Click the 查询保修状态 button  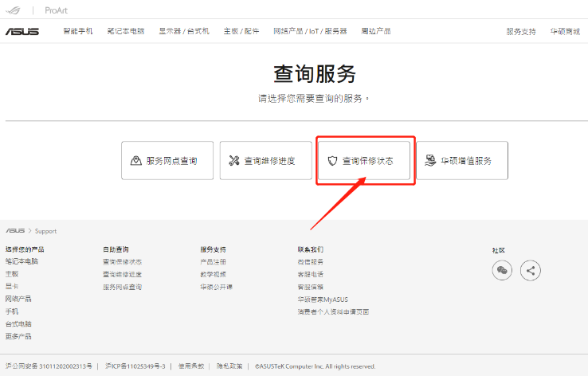365,161
